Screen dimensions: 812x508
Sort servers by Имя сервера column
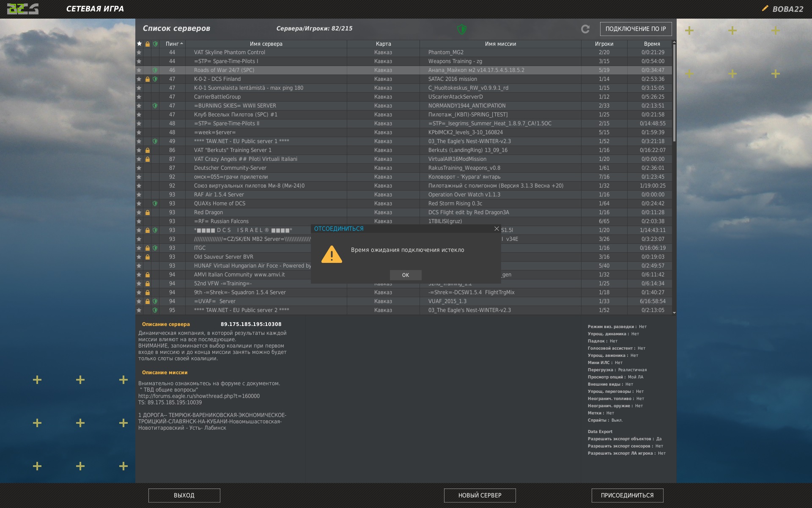[266, 44]
